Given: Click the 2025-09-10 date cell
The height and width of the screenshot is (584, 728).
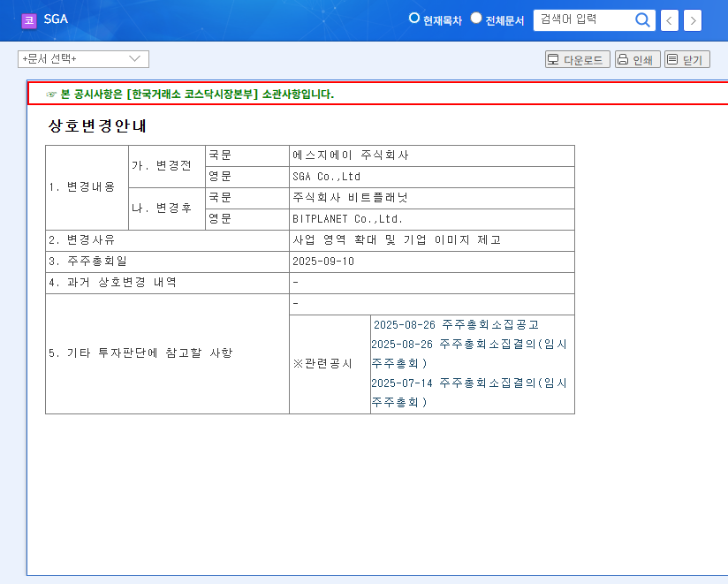Looking at the screenshot, I should (x=432, y=262).
